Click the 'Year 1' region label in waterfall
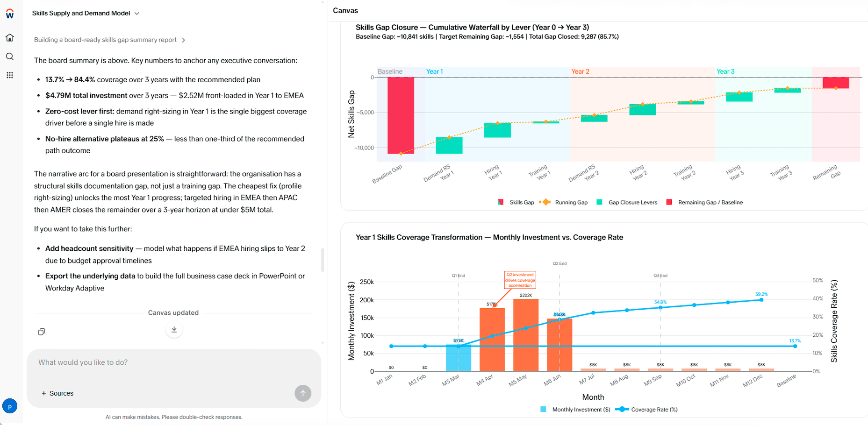The width and height of the screenshot is (868, 425). coord(434,71)
